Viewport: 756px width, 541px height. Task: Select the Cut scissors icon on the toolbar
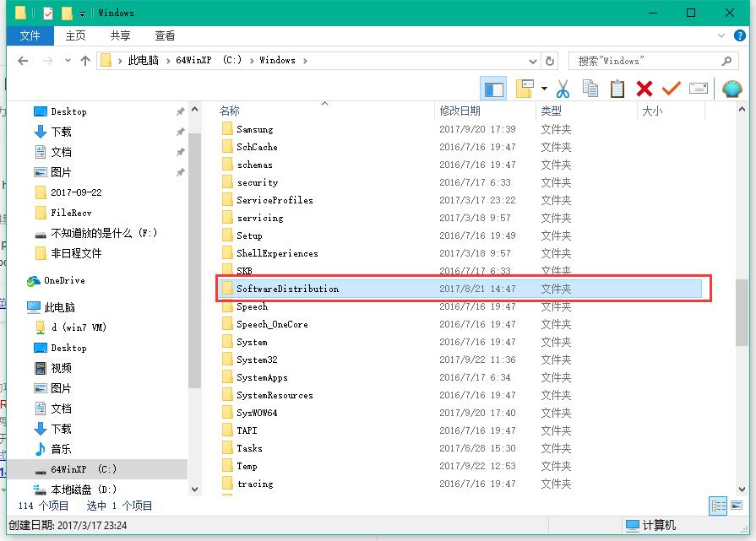(562, 88)
